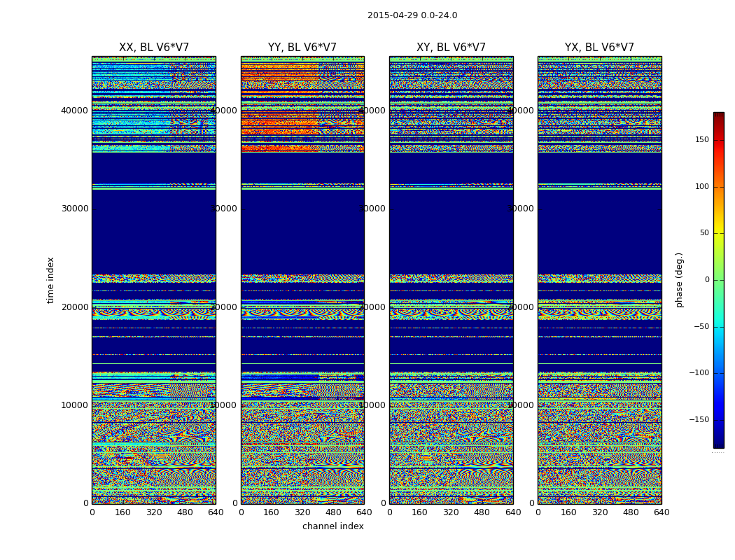
Task: Click the positive 50 colorbar tick label
Action: [704, 233]
